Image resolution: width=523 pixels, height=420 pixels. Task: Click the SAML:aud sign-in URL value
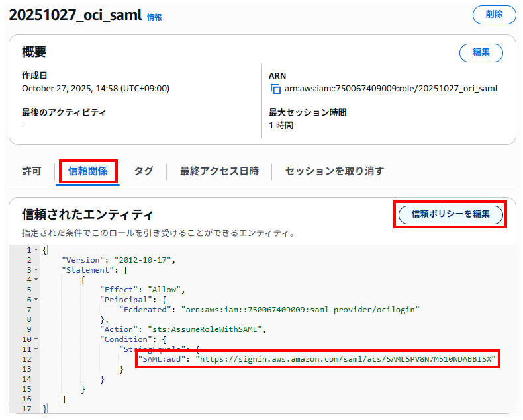[x=345, y=359]
